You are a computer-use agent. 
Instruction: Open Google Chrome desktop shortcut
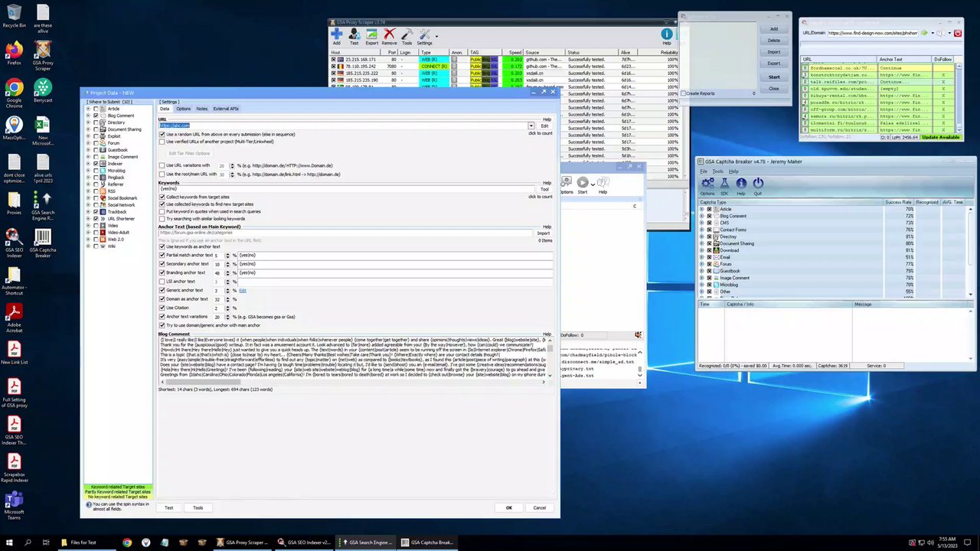14,93
